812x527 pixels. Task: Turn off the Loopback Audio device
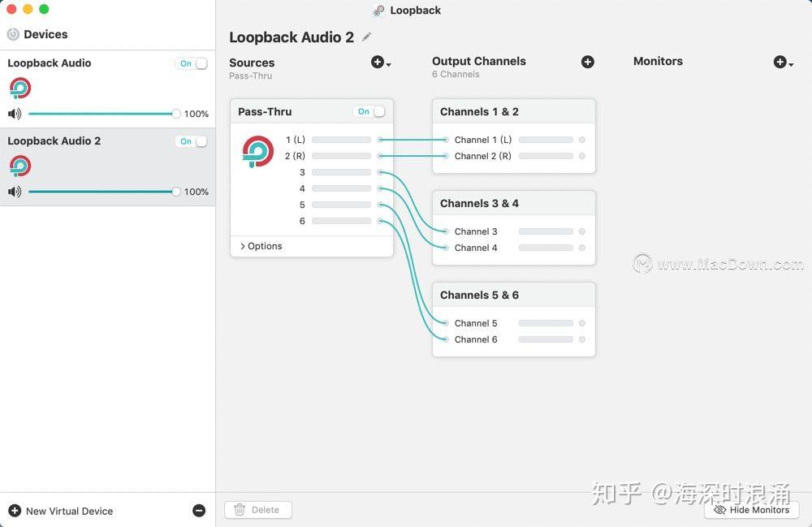point(192,63)
